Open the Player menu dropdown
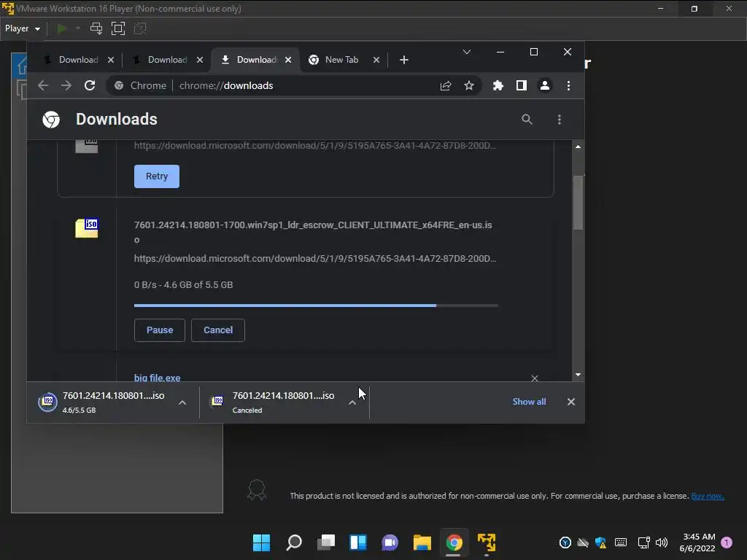This screenshot has width=747, height=560. (x=23, y=28)
